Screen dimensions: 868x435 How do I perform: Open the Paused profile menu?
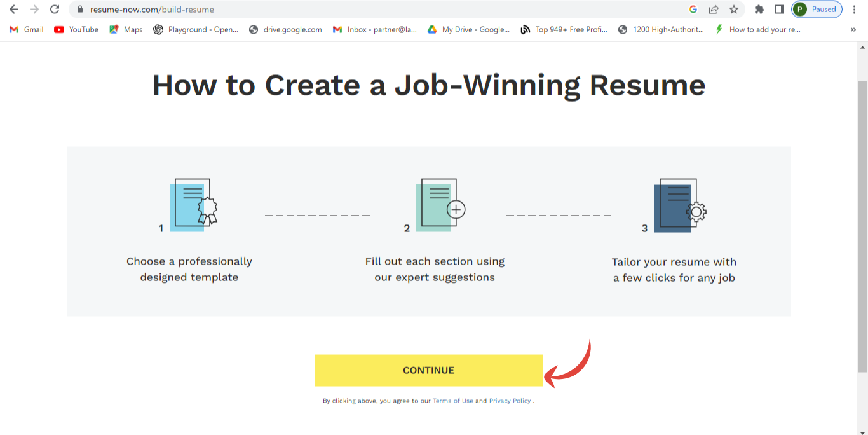[x=817, y=10]
